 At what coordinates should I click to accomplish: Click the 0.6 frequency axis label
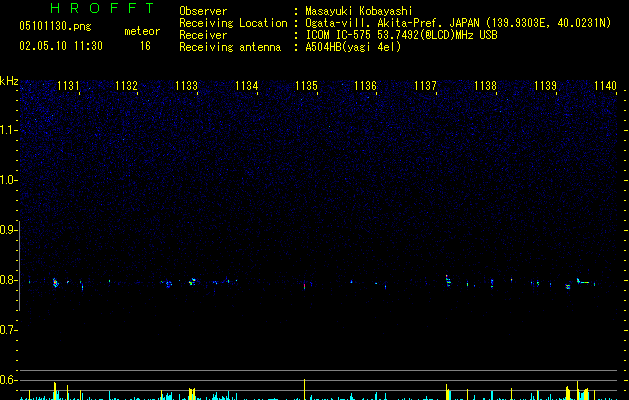8,380
